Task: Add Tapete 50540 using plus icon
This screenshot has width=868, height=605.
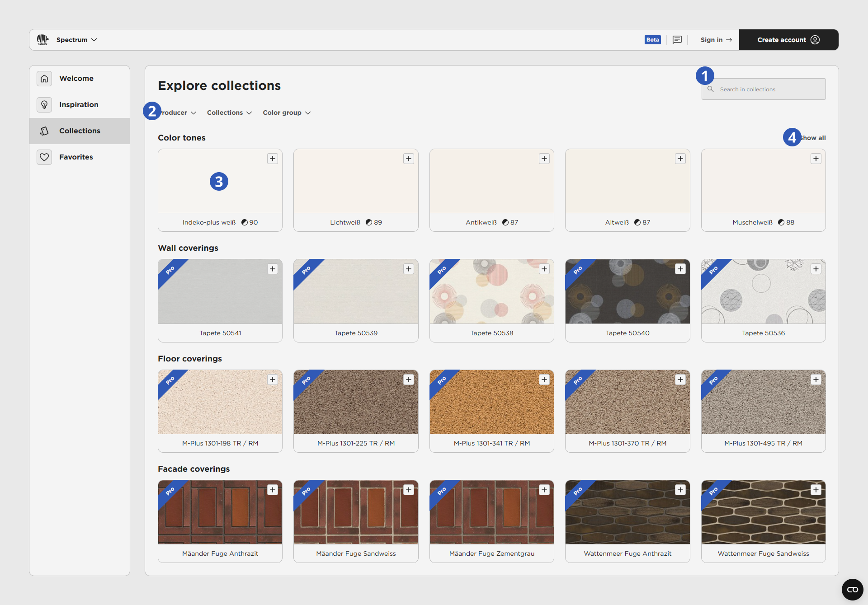Action: tap(680, 269)
